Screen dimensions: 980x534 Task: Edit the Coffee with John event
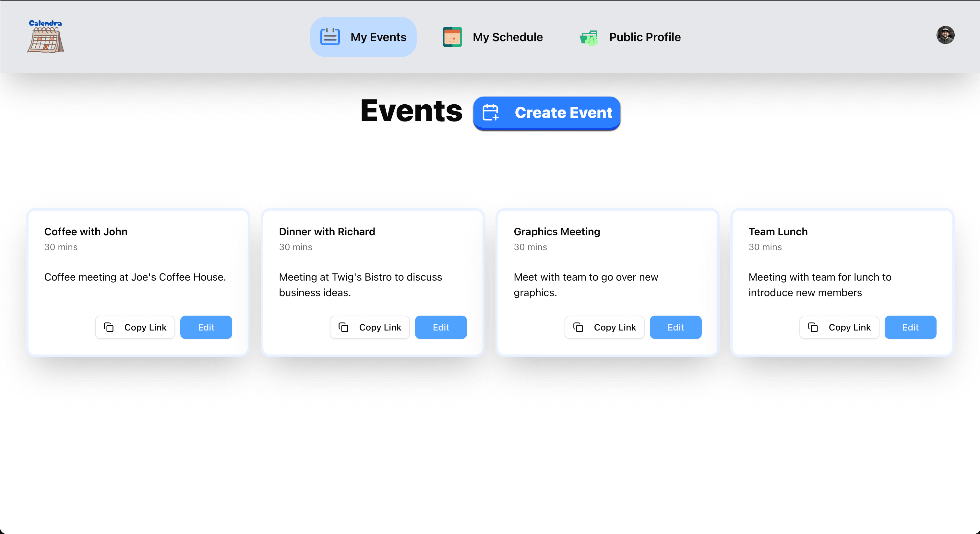pos(206,327)
